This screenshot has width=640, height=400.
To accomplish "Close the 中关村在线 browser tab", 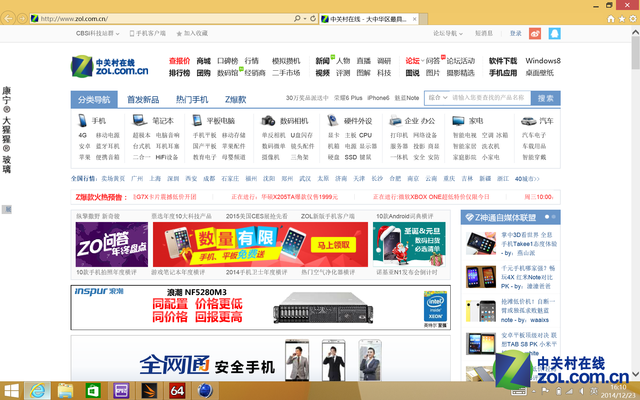I will 414,19.
